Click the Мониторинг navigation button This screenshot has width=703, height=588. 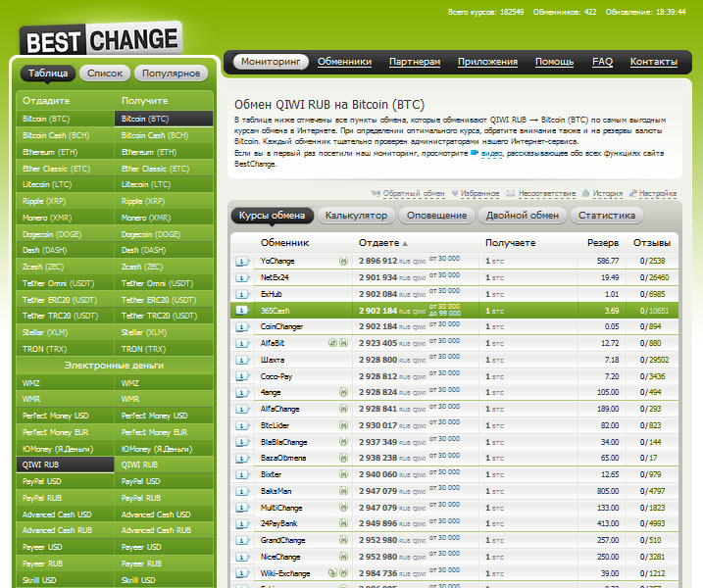(x=271, y=62)
